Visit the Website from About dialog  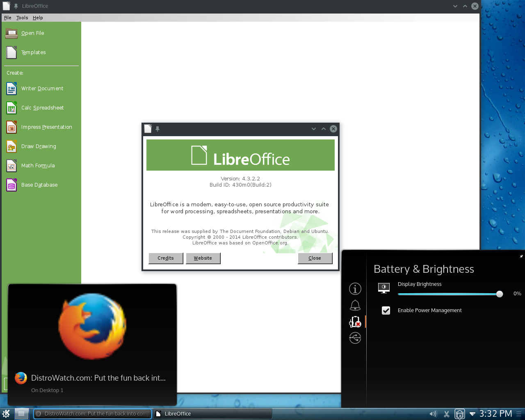(203, 258)
